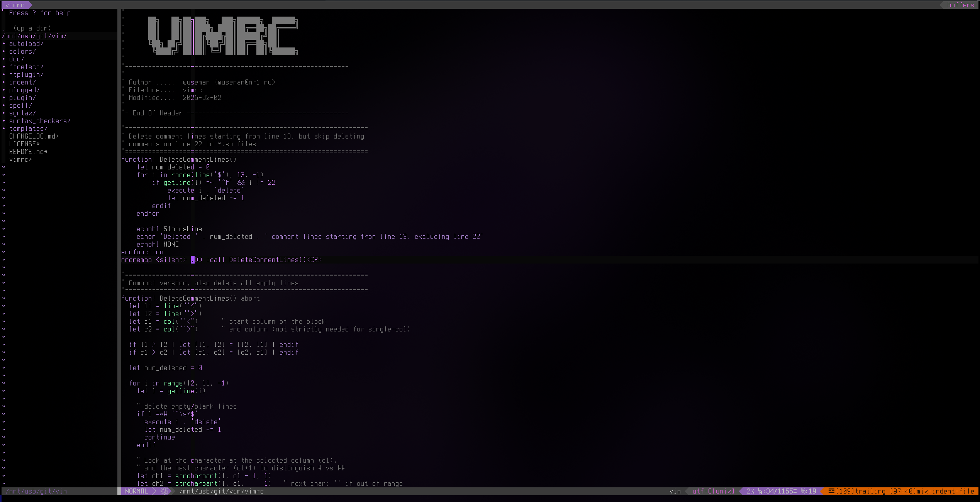Click the [109]trailing whitespace warning

[x=861, y=491]
